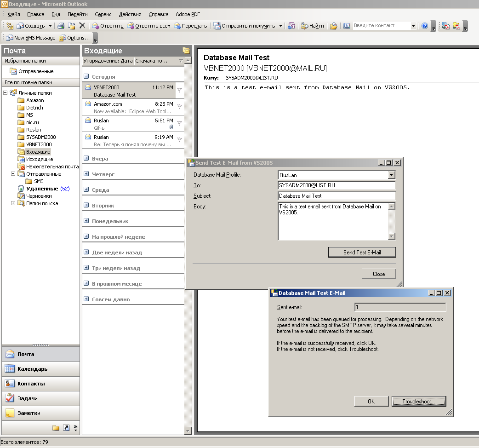Toggle flag on Ruslan 5:51 PM message

click(x=180, y=123)
